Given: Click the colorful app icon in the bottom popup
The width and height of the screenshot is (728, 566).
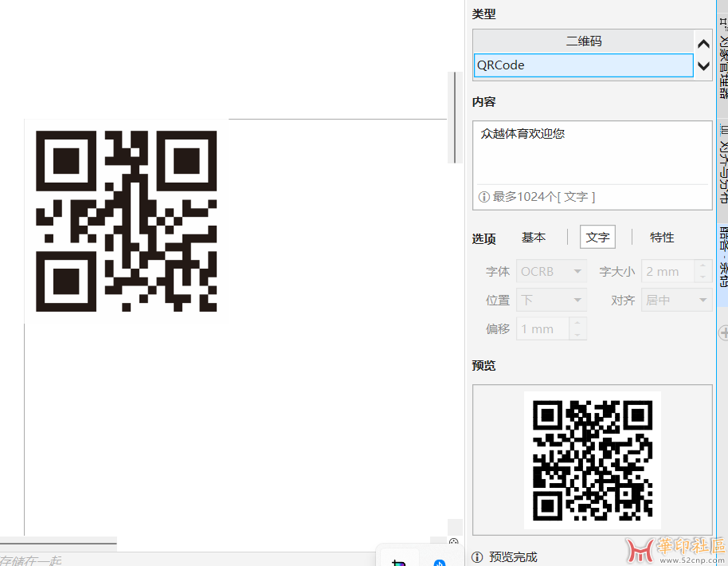Looking at the screenshot, I should coord(399,563).
